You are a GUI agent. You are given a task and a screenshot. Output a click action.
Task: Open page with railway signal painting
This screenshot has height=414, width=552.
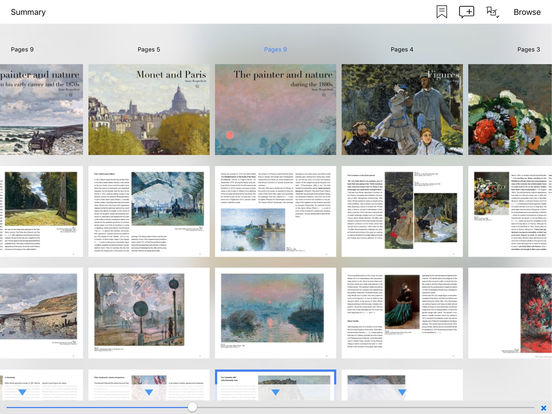(x=149, y=313)
